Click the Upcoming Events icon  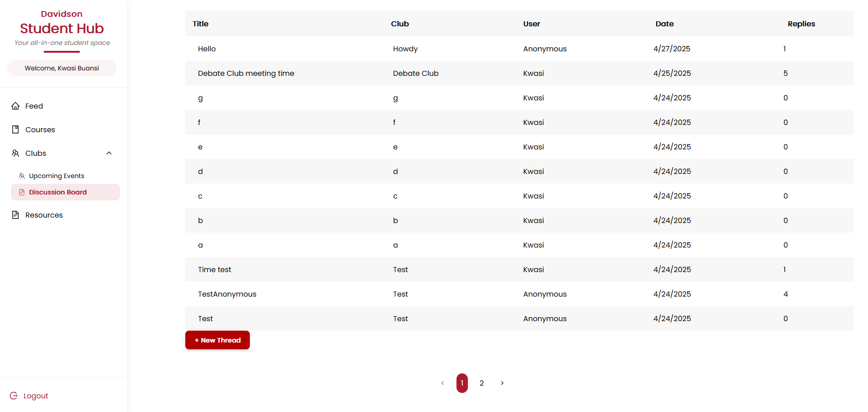pyautogui.click(x=22, y=176)
